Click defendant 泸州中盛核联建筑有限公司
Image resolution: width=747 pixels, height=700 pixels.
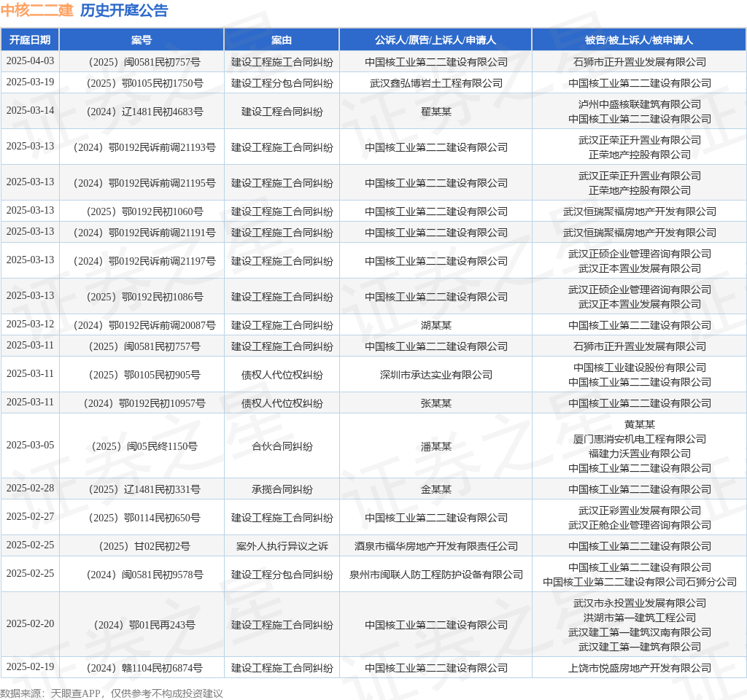click(639, 104)
